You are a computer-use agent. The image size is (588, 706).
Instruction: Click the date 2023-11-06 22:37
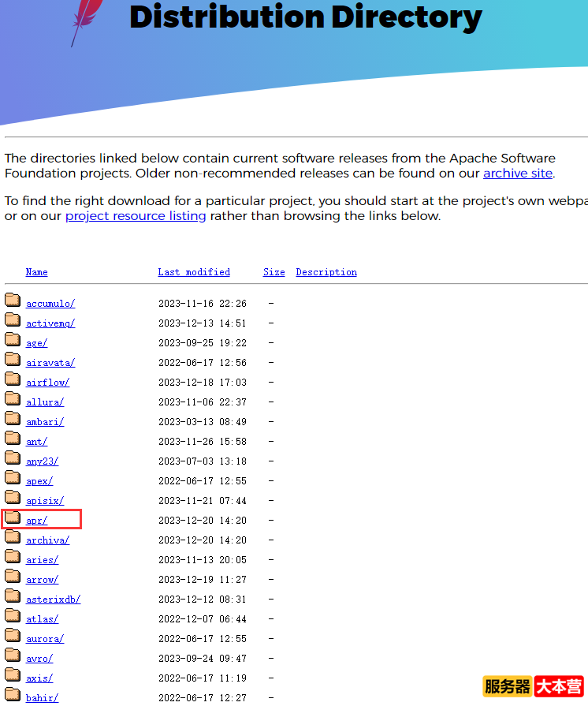[203, 402]
